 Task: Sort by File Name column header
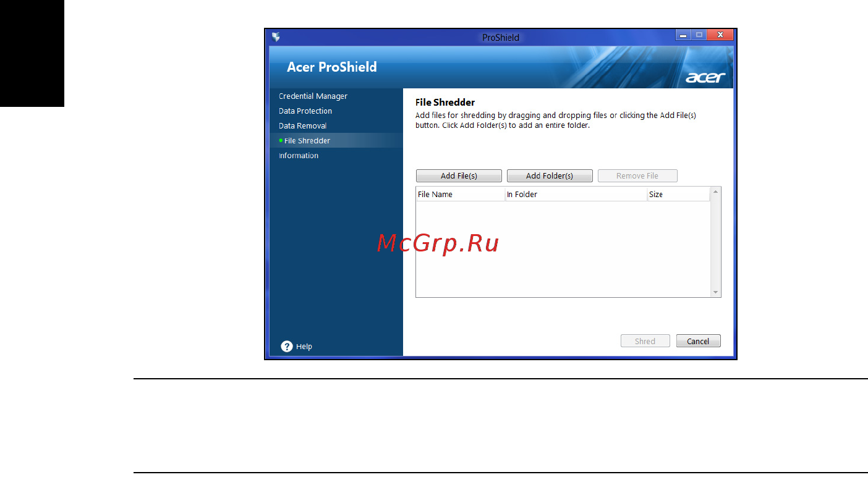460,194
